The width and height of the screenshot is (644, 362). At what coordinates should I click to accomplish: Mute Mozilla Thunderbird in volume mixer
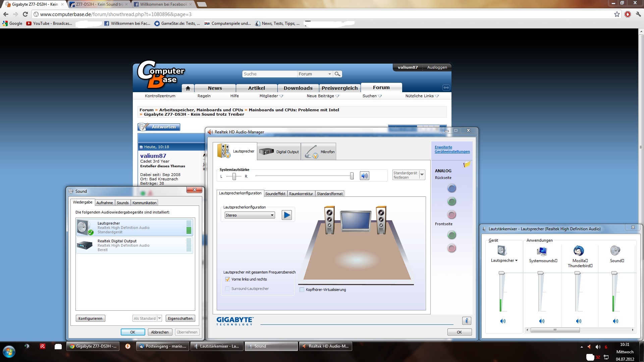coord(579,321)
